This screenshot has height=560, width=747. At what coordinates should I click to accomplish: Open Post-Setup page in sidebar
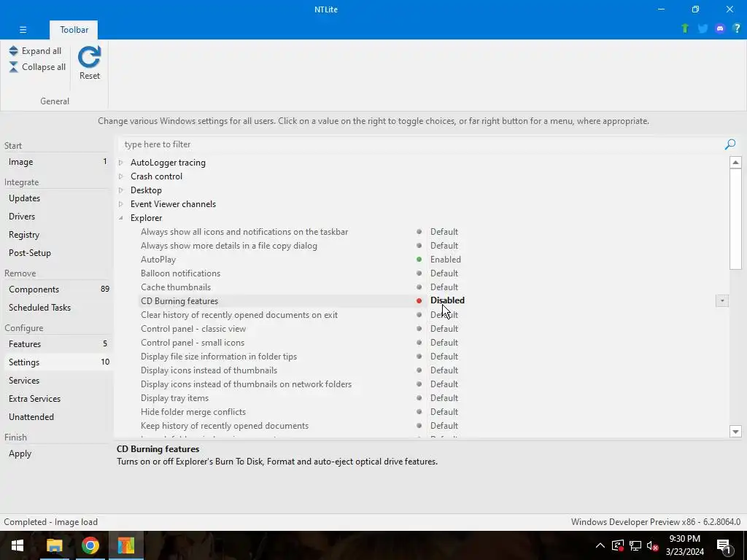(57, 253)
